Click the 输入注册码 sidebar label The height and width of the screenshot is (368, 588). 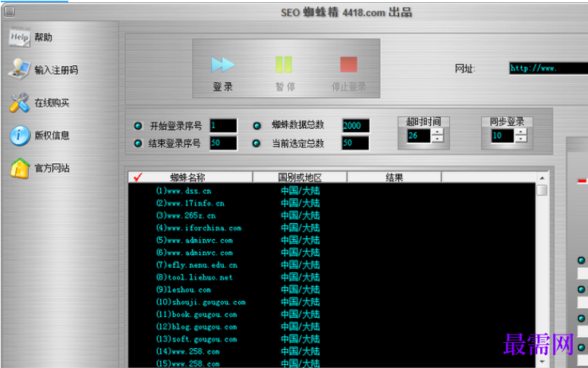click(56, 70)
